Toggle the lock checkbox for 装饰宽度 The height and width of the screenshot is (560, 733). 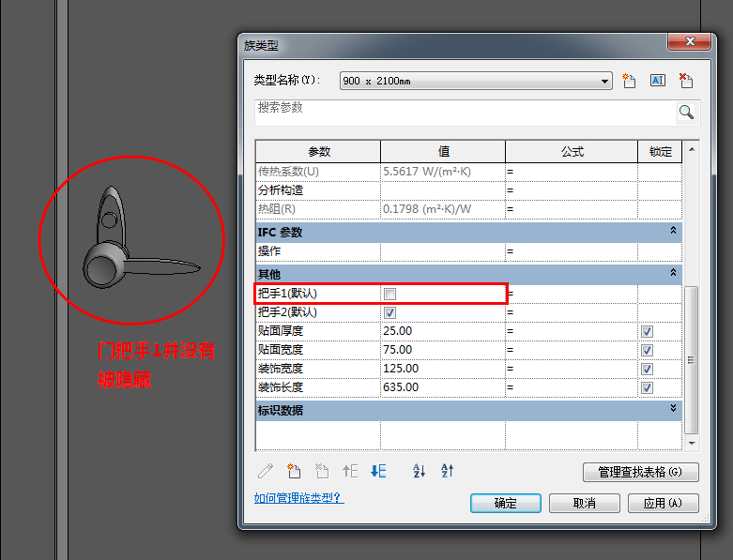(x=647, y=369)
